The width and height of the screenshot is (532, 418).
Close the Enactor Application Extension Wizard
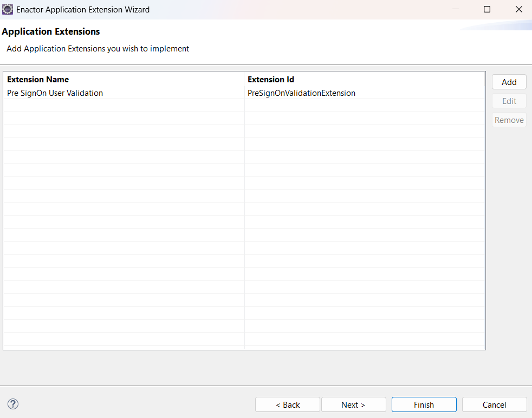coord(518,9)
